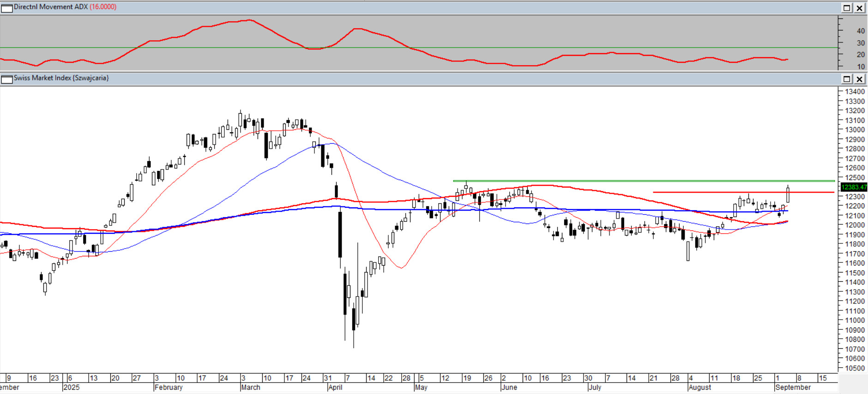Screen dimensions: 868x394
Task: Click the April month label on the date axis
Action: [335, 388]
